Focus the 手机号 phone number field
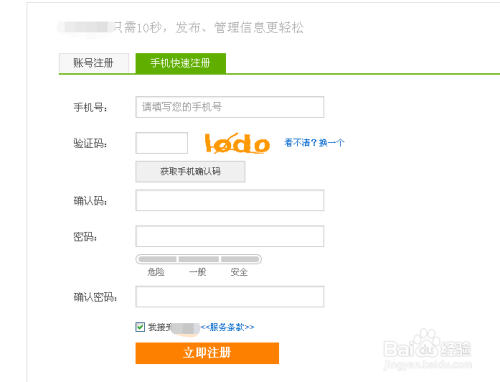Screen dimensions: 500x382 click(230, 107)
